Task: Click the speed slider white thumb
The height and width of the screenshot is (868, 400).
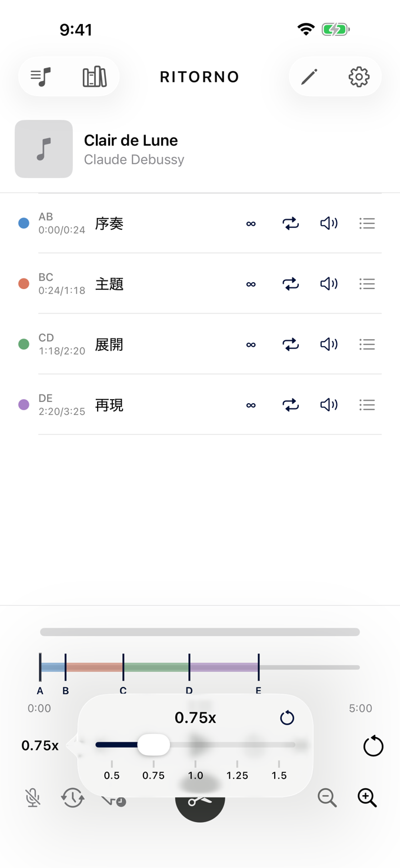Action: pos(154,745)
